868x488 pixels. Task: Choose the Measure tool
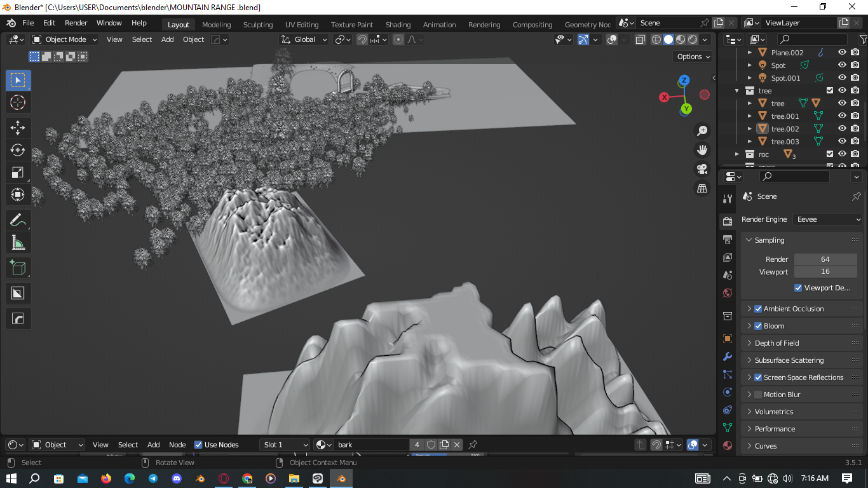tap(18, 243)
